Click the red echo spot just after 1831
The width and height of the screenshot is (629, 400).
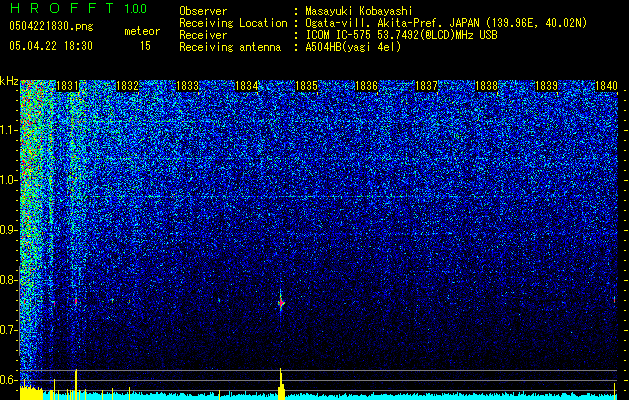click(75, 301)
